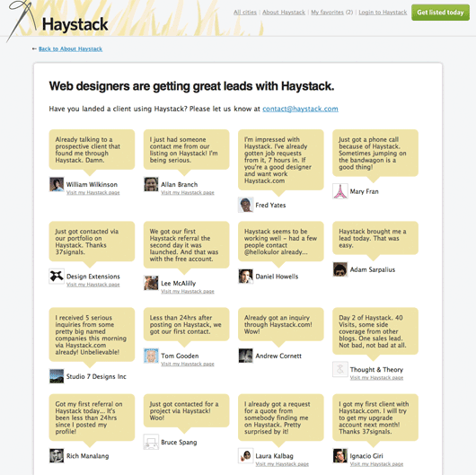The height and width of the screenshot is (475, 476).
Task: Open the About Haystack nav link
Action: pos(284,13)
